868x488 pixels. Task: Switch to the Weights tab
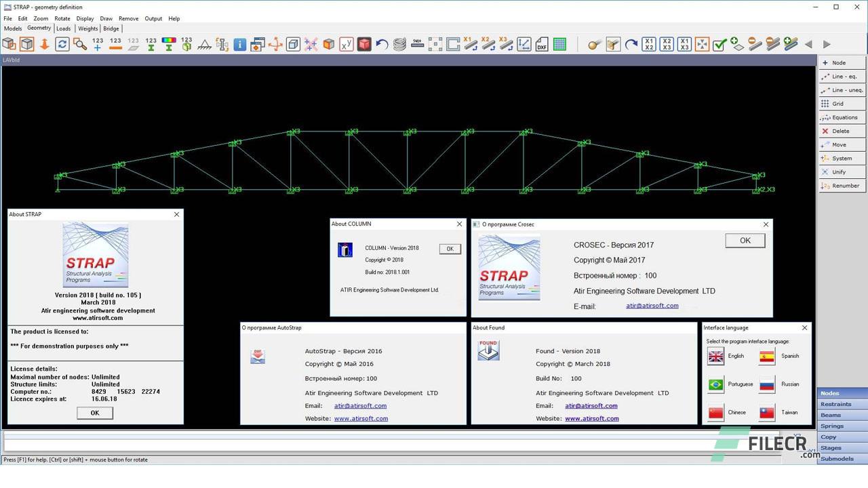pyautogui.click(x=88, y=28)
